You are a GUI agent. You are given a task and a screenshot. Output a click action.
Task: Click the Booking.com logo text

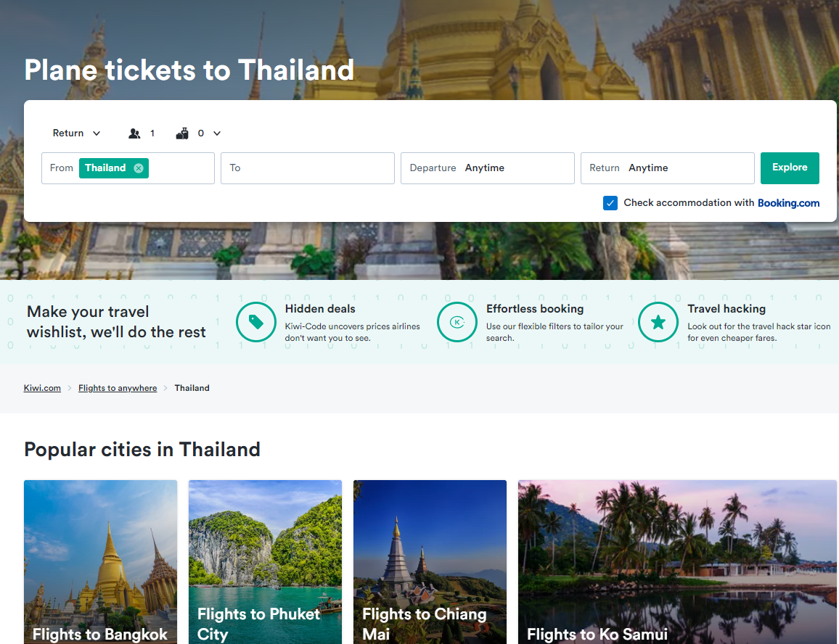788,203
